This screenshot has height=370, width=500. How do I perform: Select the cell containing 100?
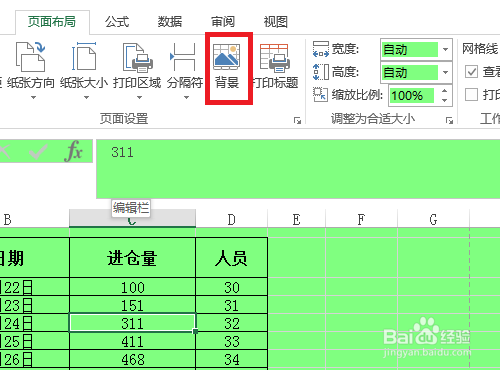132,287
